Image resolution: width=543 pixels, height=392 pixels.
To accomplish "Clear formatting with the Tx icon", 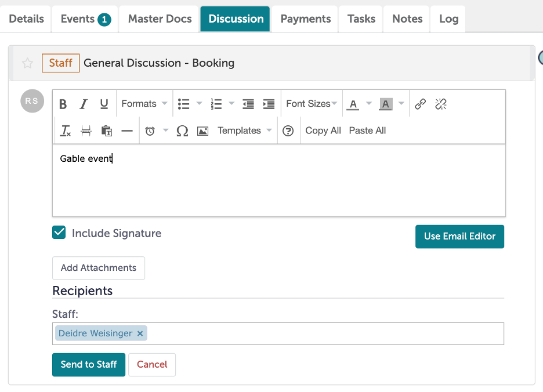I will click(66, 130).
